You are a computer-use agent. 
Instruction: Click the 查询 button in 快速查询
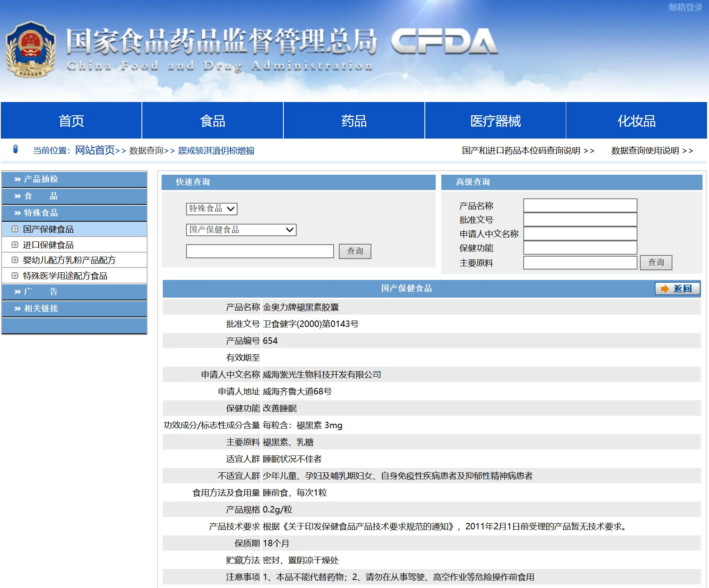tap(355, 251)
